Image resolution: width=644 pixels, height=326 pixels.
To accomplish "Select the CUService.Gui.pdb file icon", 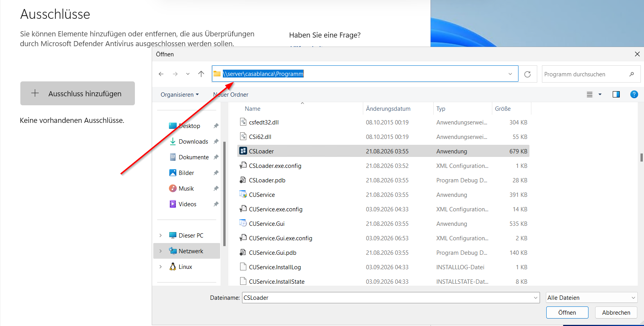I will 243,252.
